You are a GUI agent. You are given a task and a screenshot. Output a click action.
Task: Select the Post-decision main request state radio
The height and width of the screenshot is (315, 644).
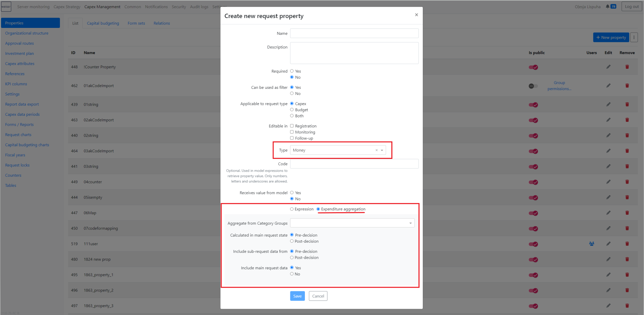[x=292, y=241]
